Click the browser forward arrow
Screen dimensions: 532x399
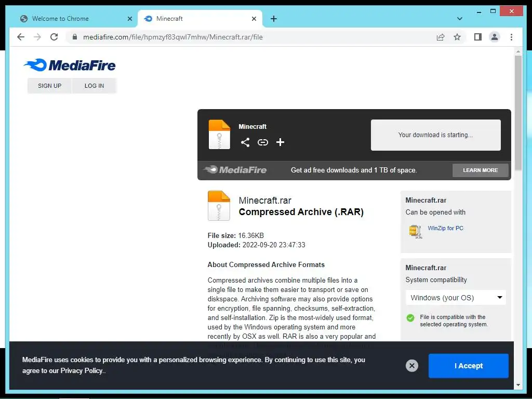[x=37, y=37]
